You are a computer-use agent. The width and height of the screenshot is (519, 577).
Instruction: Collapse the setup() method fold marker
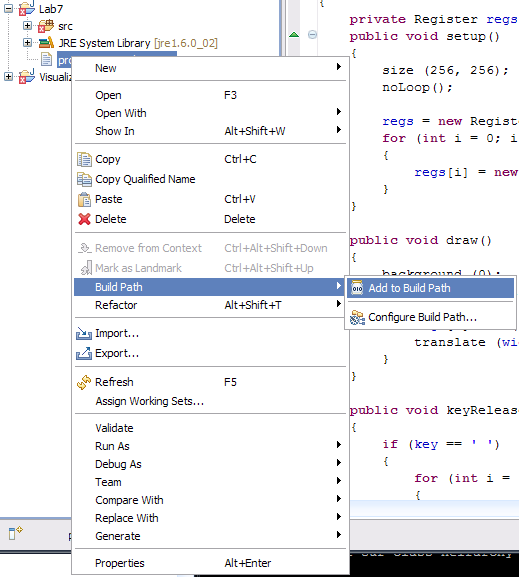pyautogui.click(x=312, y=35)
